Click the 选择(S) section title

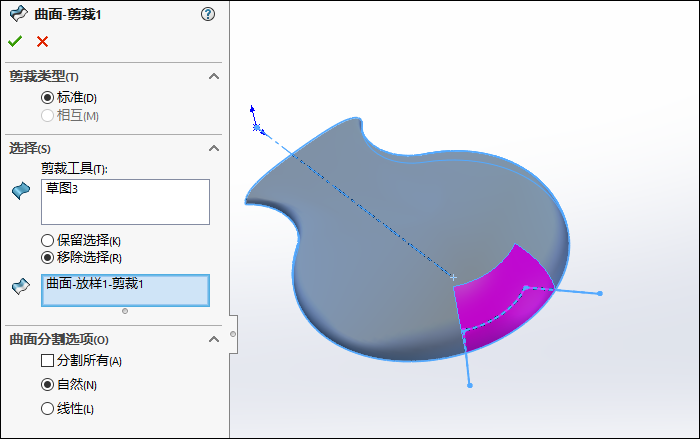(30, 148)
